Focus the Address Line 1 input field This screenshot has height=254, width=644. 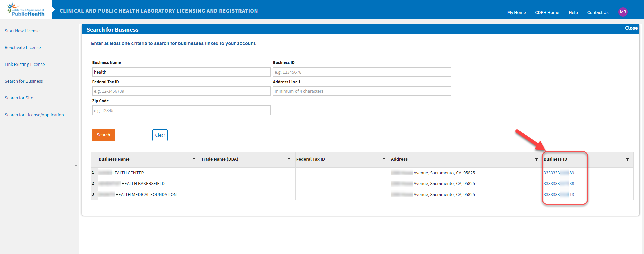click(x=362, y=91)
